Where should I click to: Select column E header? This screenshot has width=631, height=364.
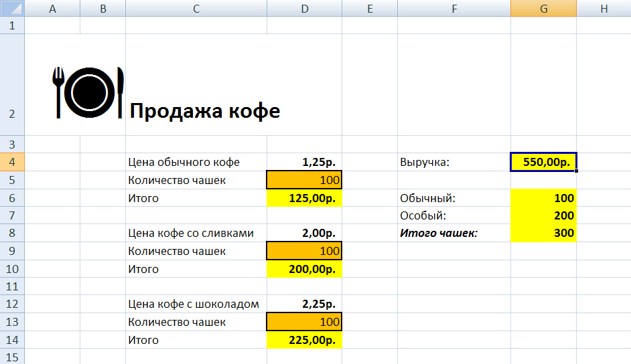pyautogui.click(x=370, y=9)
